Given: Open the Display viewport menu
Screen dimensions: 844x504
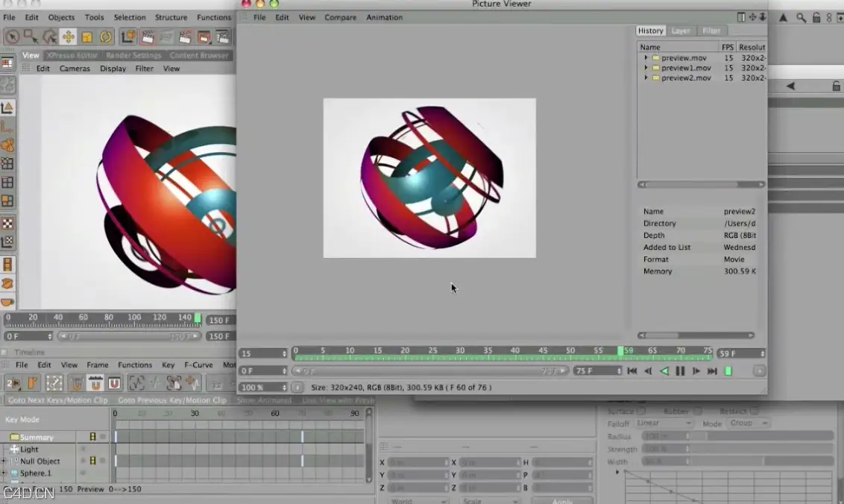Looking at the screenshot, I should 113,69.
